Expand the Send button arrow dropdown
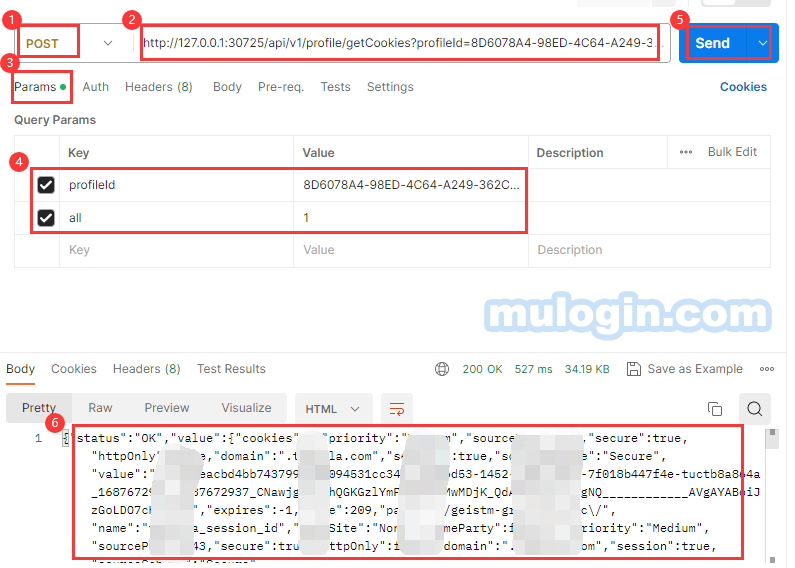The height and width of the screenshot is (568, 795). pos(763,43)
